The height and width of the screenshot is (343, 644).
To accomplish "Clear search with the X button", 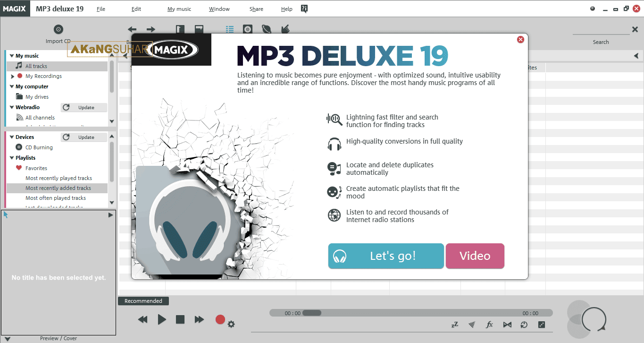I will tap(635, 30).
